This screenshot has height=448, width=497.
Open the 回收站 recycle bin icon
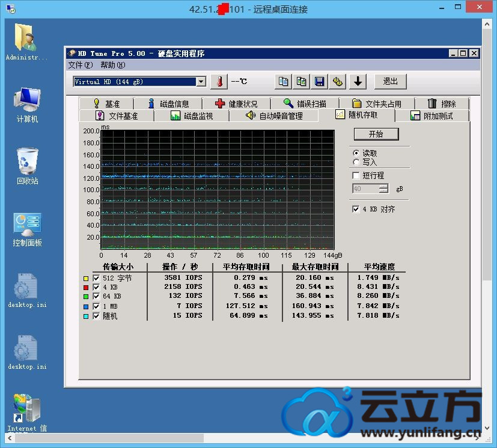tap(27, 166)
